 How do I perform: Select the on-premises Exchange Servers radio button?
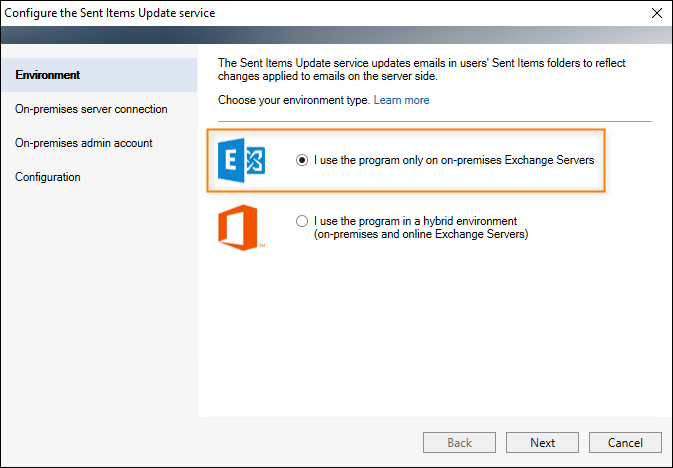(x=302, y=160)
